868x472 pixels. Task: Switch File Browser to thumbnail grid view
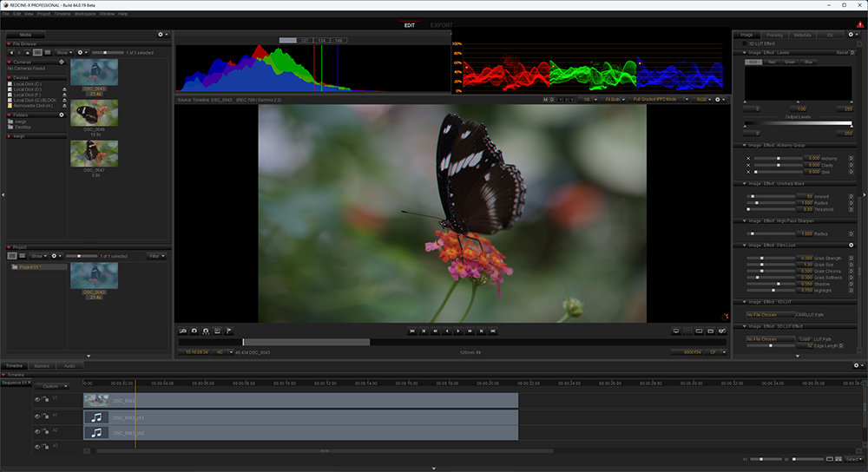point(37,52)
